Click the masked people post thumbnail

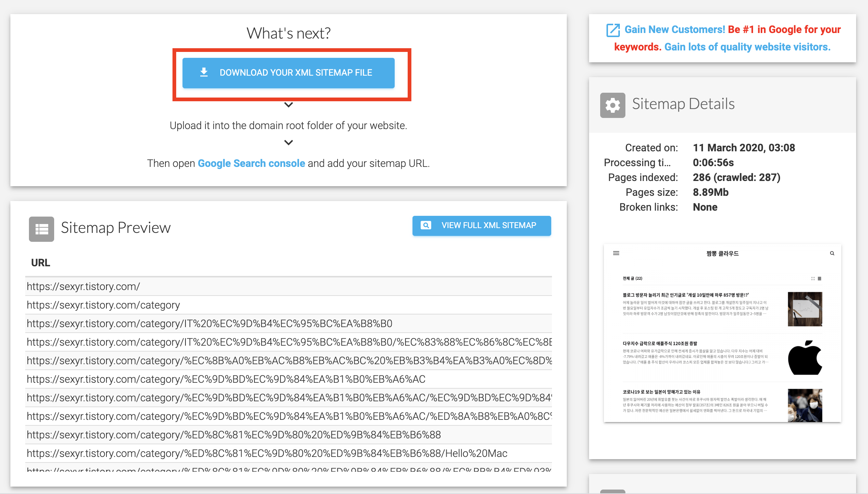point(805,405)
